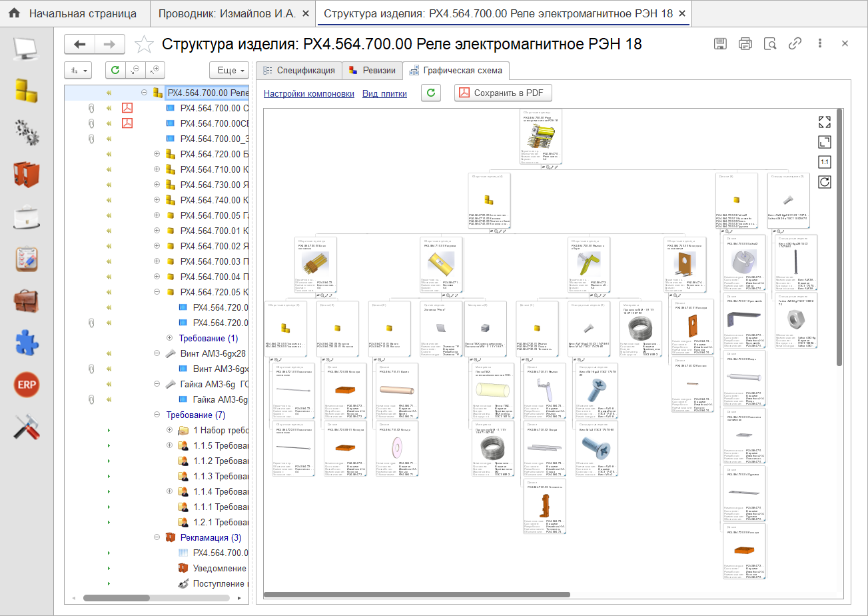This screenshot has width=868, height=616.
Task: Select the top relay thumbnail in the diagram
Action: click(x=540, y=137)
